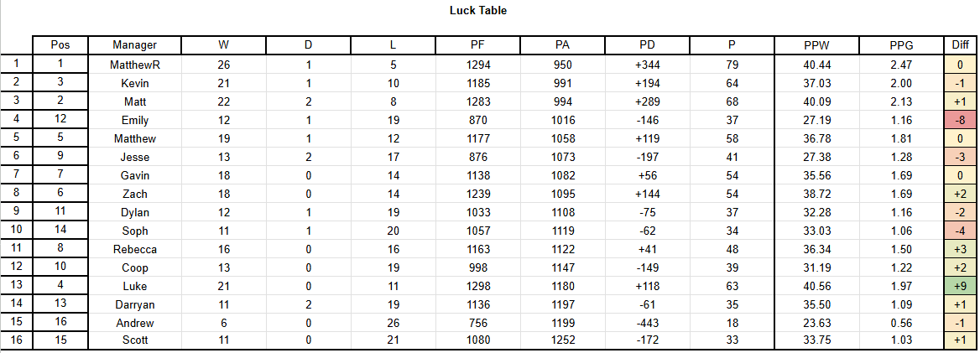Select Darryan's PPG value 1.09
This screenshot has width=980, height=353.
click(x=901, y=304)
